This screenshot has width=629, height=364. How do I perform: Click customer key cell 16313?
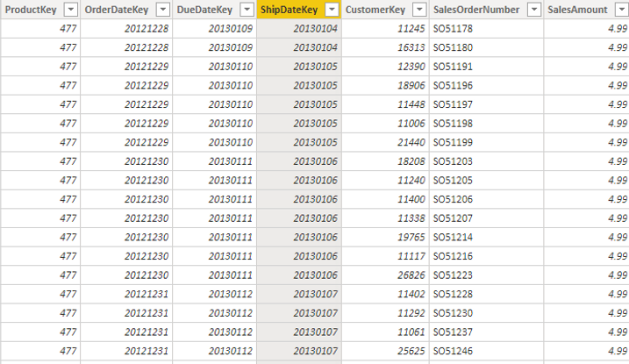click(x=385, y=47)
